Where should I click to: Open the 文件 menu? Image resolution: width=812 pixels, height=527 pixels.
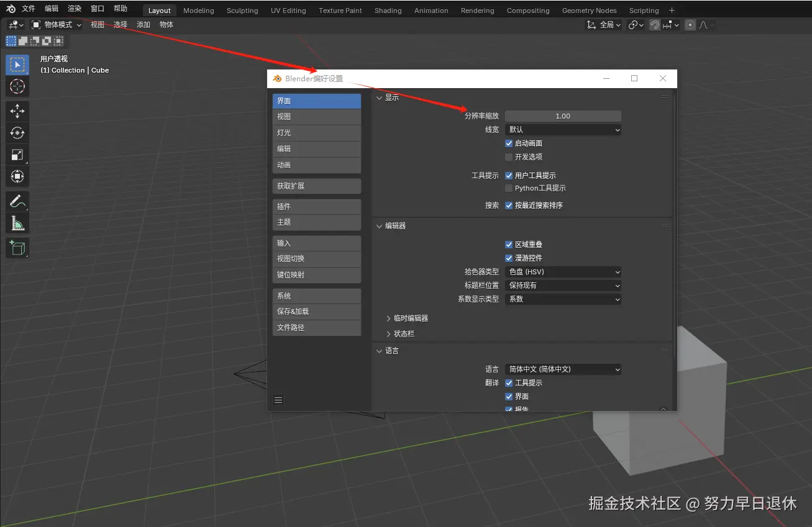point(29,9)
